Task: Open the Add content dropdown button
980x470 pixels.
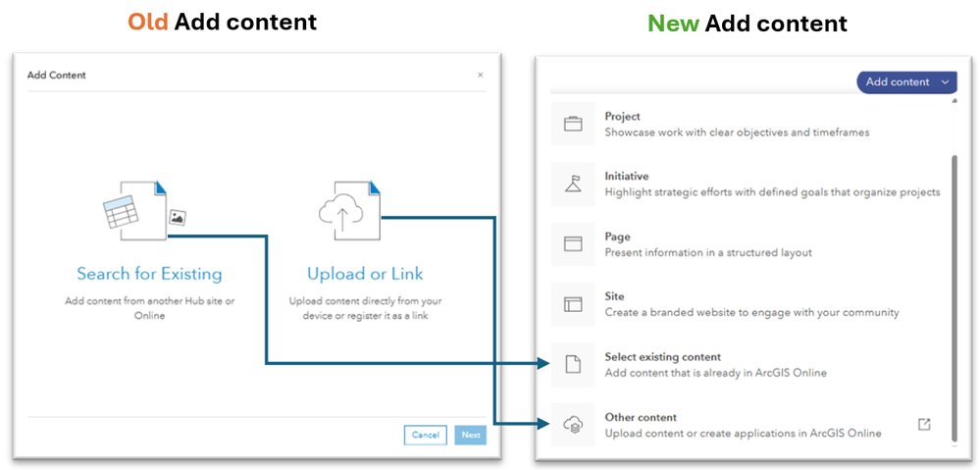Action: 906,81
